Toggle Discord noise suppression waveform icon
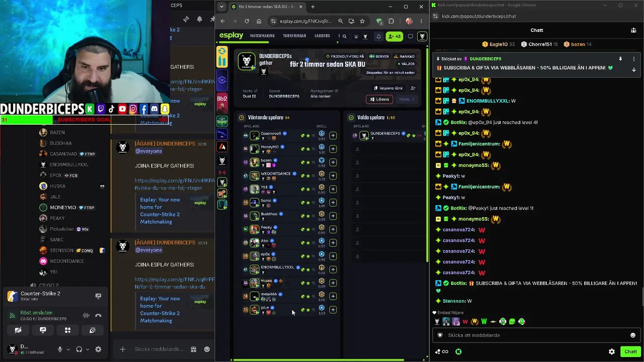 [86, 316]
